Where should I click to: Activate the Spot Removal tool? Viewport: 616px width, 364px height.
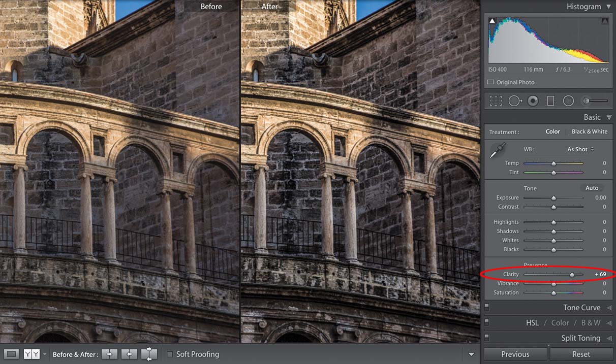pyautogui.click(x=514, y=101)
